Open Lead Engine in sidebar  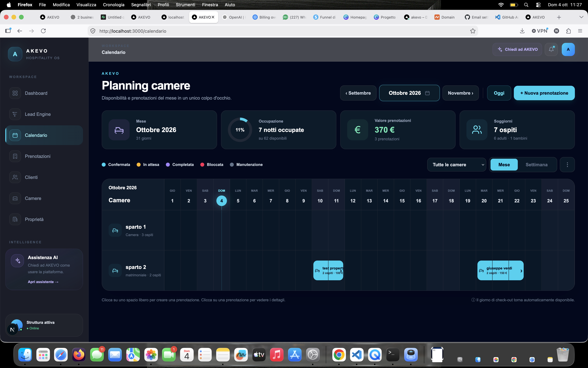[x=44, y=114]
